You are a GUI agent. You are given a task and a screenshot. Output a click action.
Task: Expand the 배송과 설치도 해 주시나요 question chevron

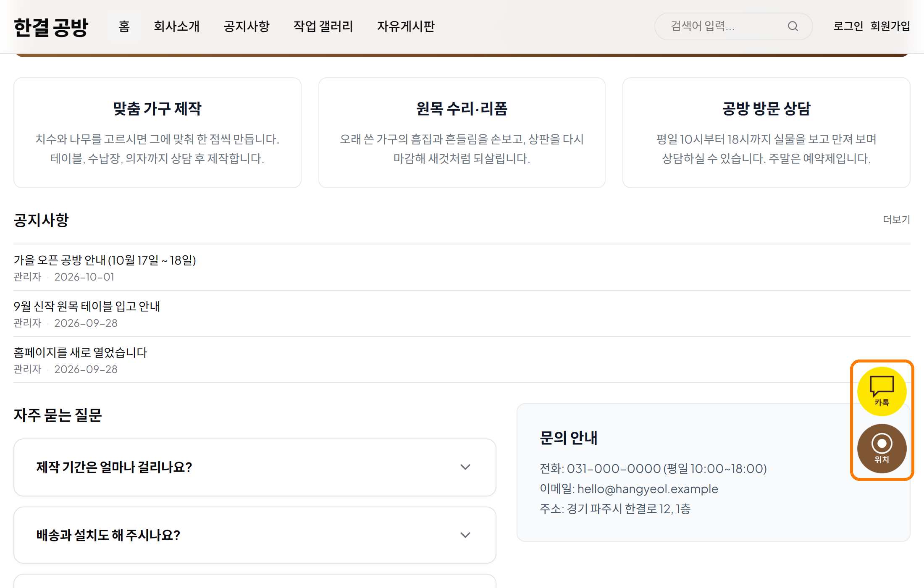pos(465,535)
